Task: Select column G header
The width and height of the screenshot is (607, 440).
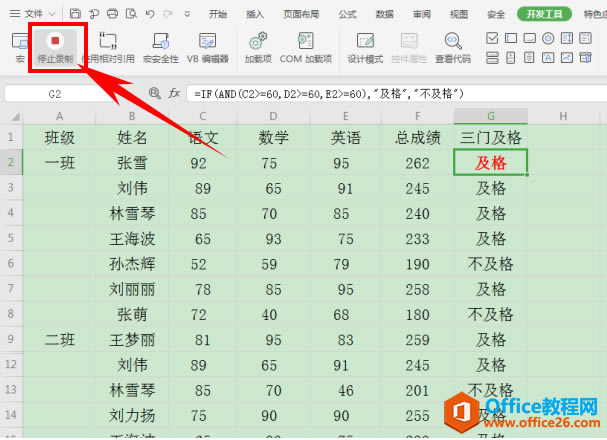Action: click(x=490, y=116)
